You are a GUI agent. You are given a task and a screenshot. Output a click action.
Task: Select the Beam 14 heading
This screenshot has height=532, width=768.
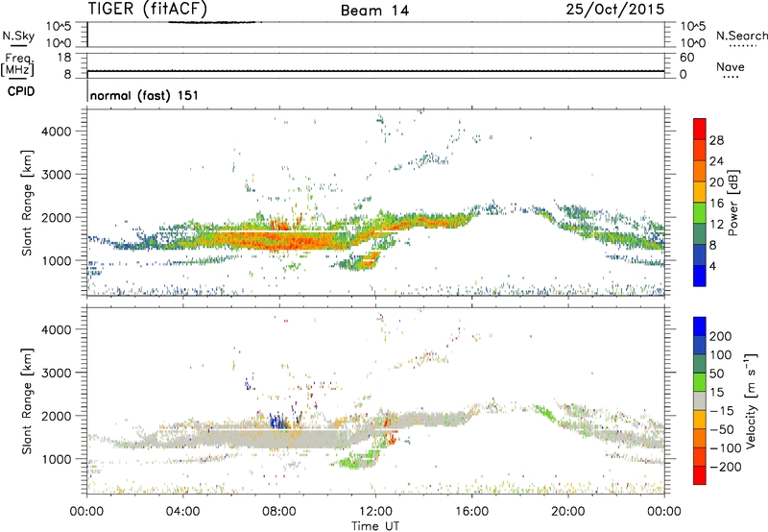[374, 11]
